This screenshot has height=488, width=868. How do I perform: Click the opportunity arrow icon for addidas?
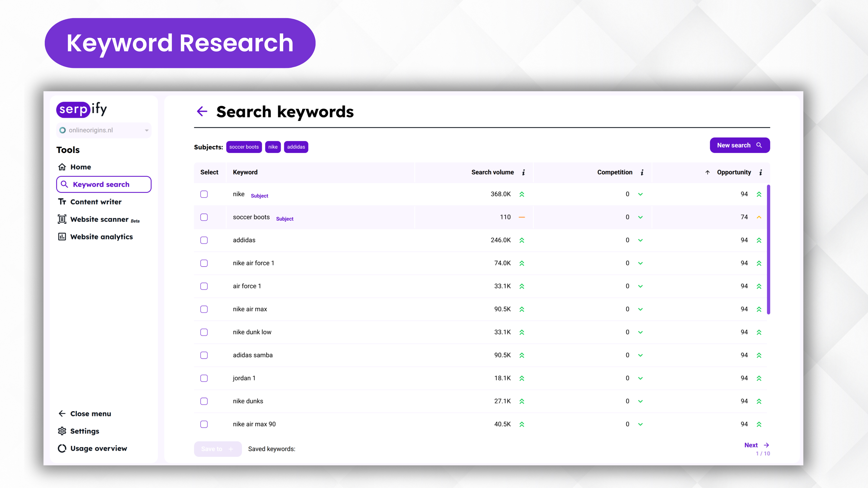(x=759, y=240)
